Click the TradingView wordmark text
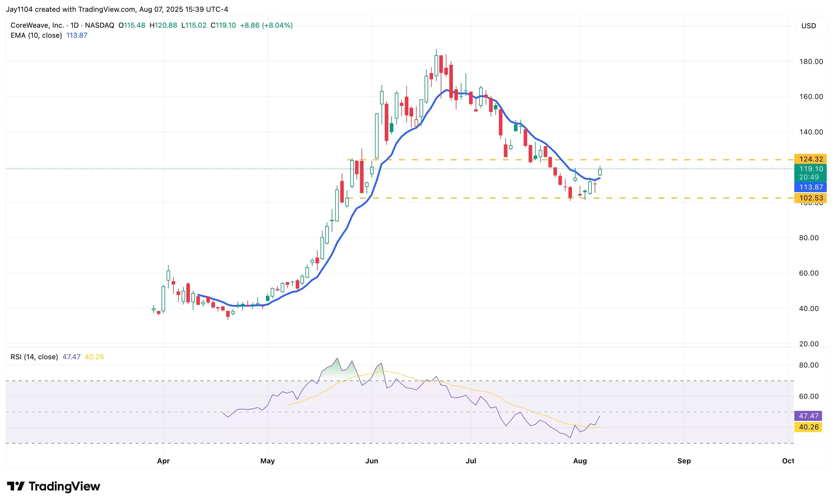835x504 pixels. (64, 486)
